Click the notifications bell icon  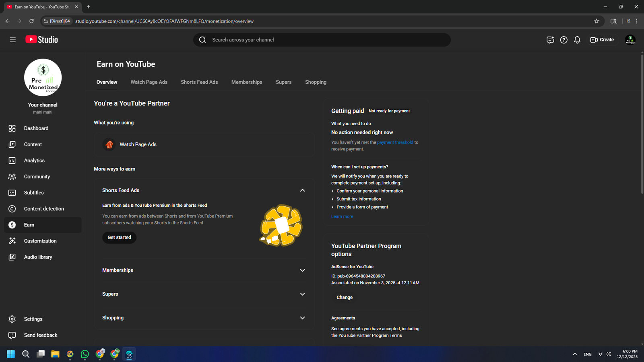click(577, 40)
